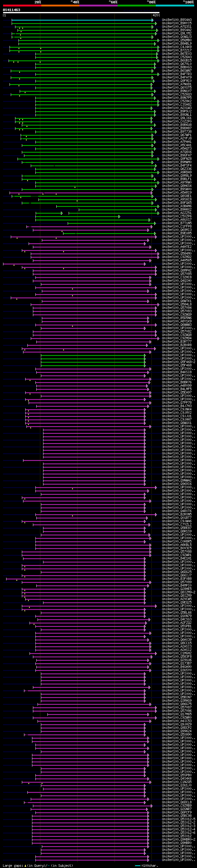Click hit label UniRef100_Q9FNZ8
197x868 pixels.
point(177,159)
